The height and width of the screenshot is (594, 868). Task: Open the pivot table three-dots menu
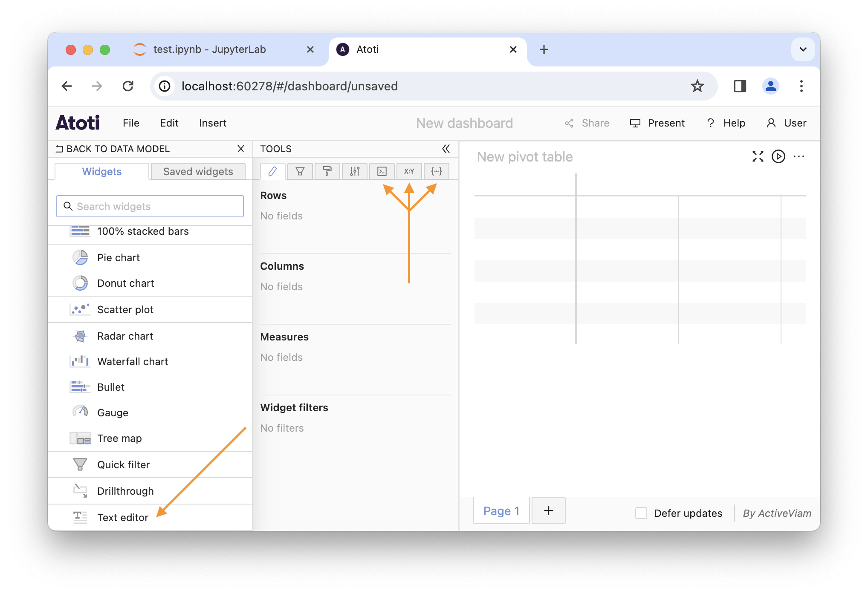tap(799, 156)
